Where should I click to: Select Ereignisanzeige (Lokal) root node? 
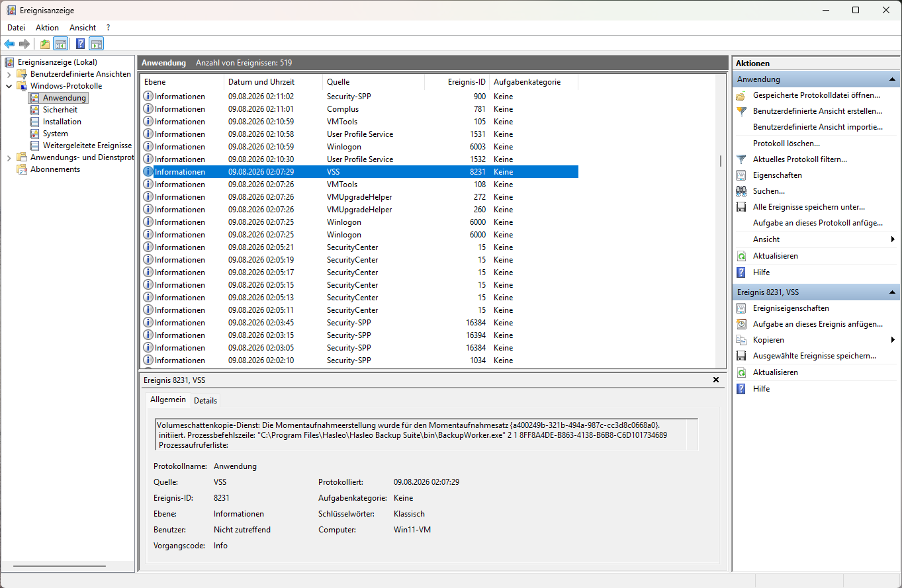coord(57,62)
